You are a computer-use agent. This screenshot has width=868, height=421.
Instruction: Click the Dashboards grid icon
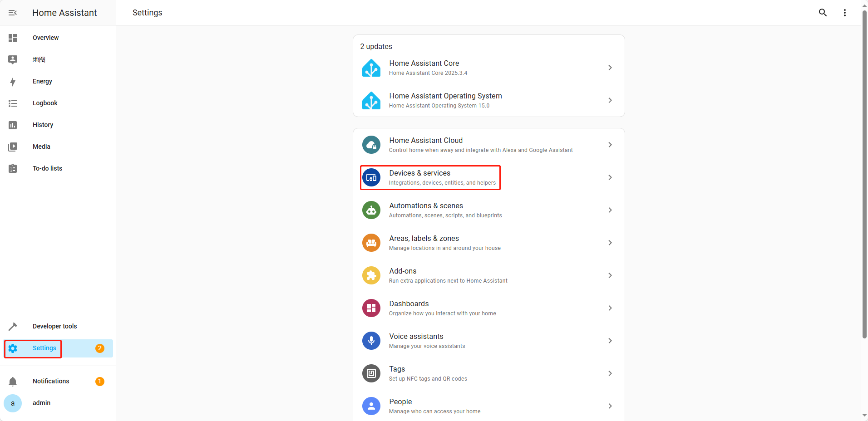[x=371, y=308]
